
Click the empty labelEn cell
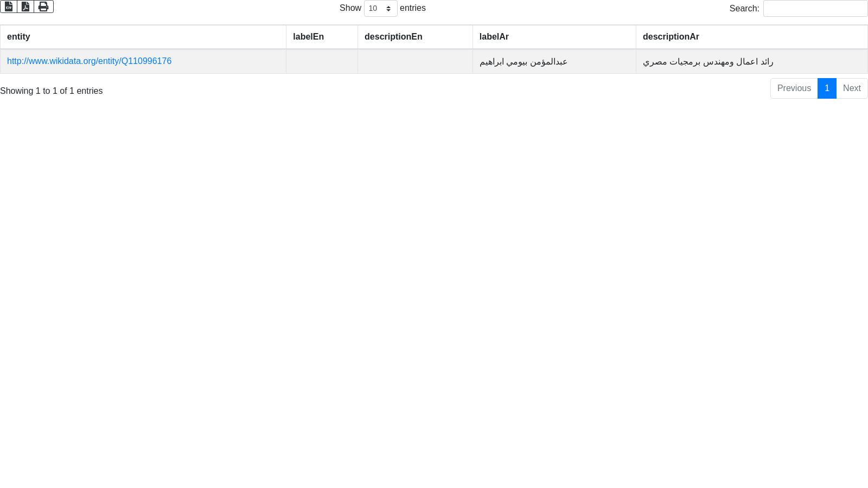[x=322, y=62]
